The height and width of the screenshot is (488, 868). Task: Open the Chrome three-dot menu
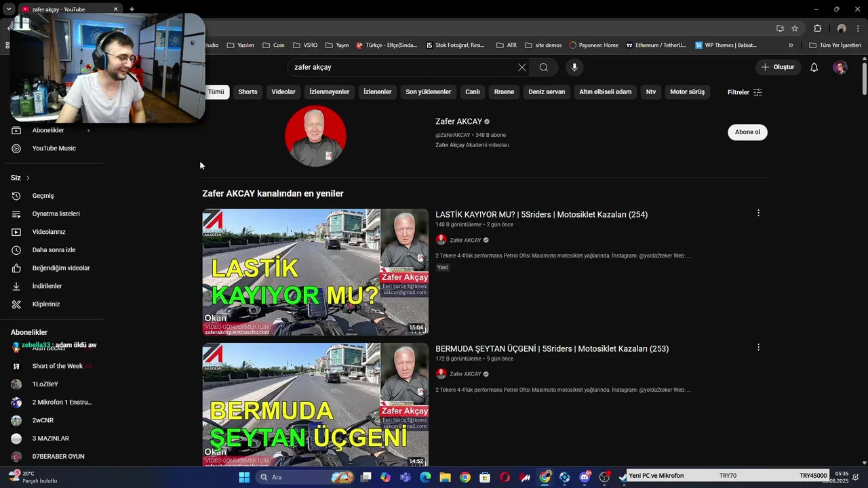click(x=857, y=28)
